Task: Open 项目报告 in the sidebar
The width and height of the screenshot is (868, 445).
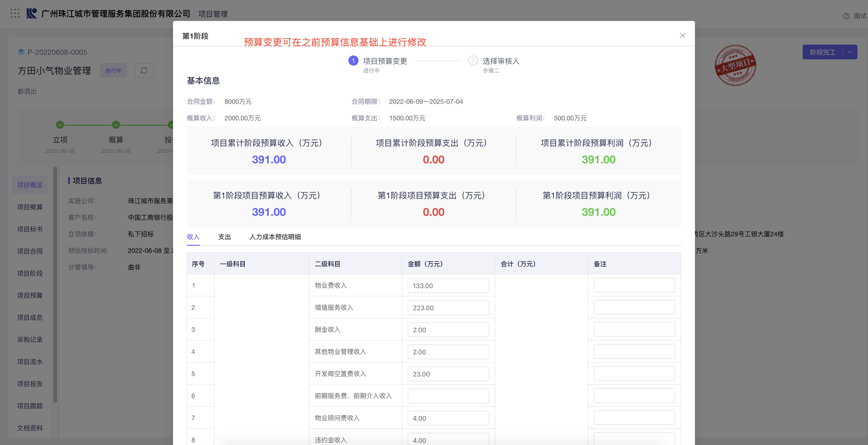Action: pos(30,383)
